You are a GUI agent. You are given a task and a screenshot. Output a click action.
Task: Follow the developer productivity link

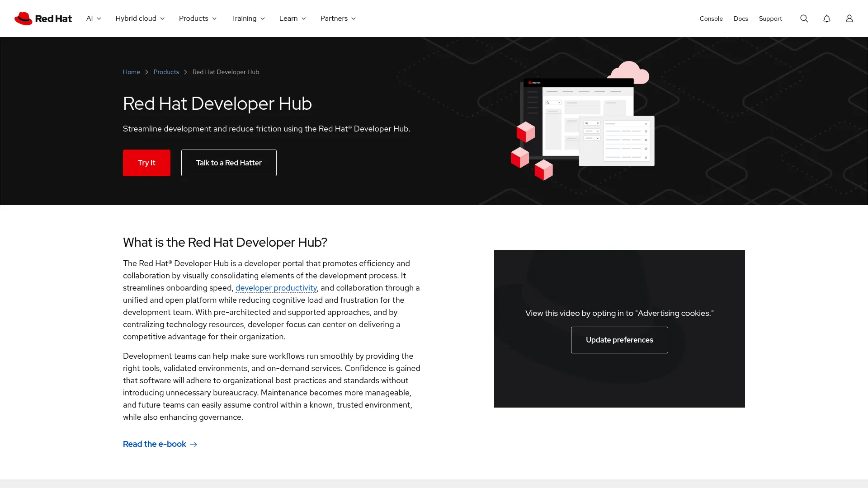(276, 288)
